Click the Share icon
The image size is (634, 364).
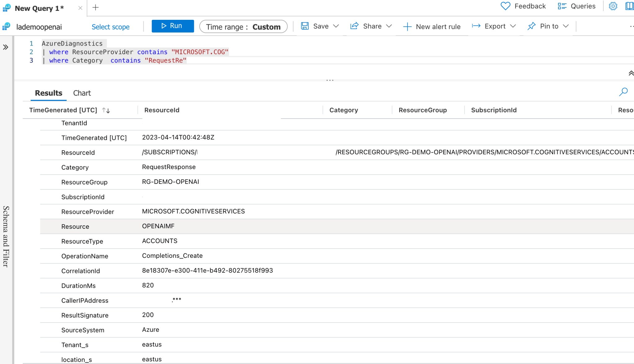pyautogui.click(x=354, y=26)
